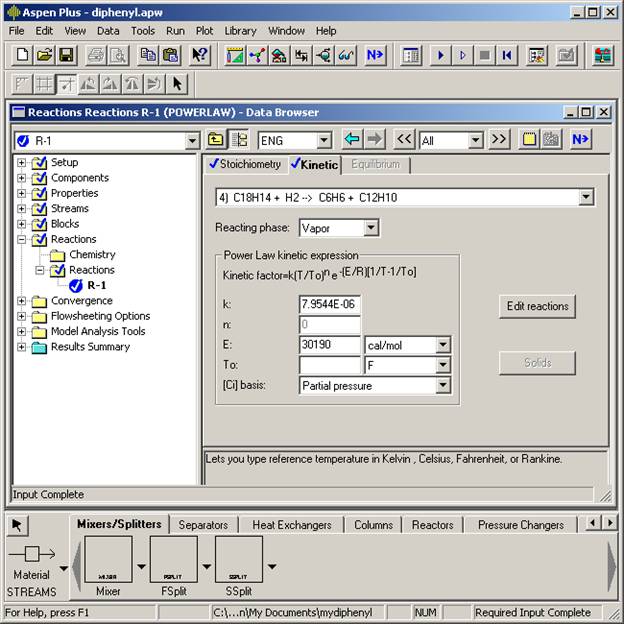Image resolution: width=624 pixels, height=624 pixels.
Task: Click the Material STREAMS icon
Action: coord(31,555)
